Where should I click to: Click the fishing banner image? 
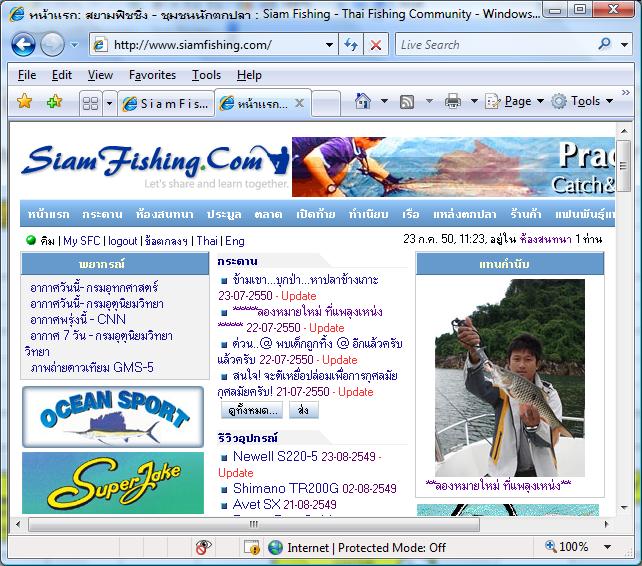pos(453,167)
